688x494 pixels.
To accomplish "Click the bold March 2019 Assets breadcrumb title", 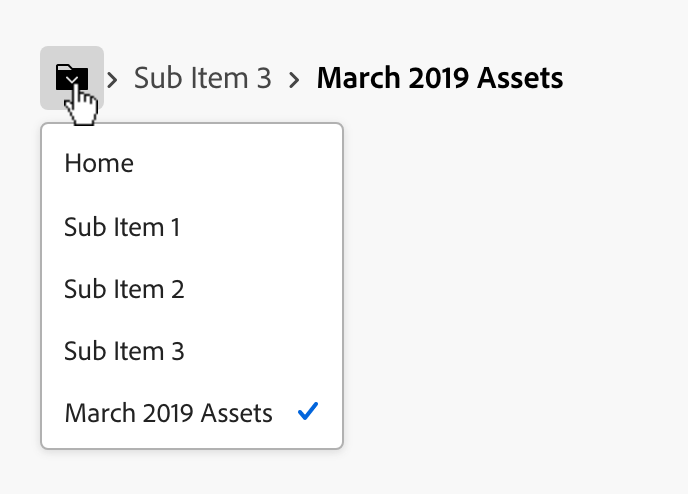I will click(x=439, y=78).
